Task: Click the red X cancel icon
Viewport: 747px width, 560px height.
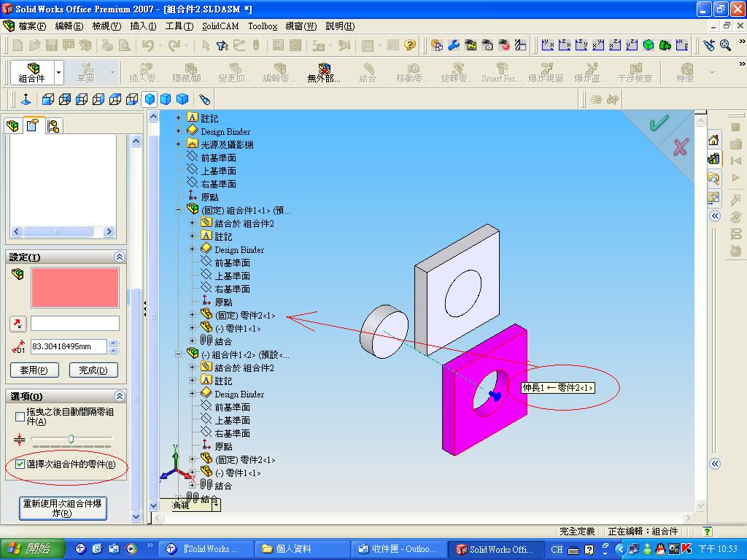Action: (681, 147)
